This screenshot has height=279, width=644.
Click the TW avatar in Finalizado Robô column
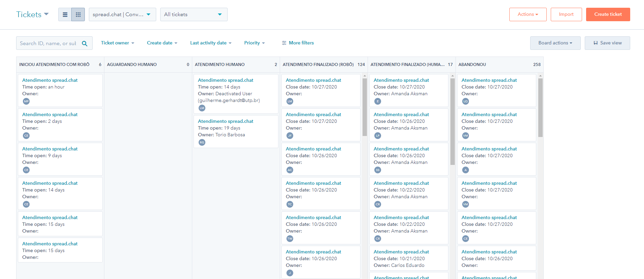point(290,239)
